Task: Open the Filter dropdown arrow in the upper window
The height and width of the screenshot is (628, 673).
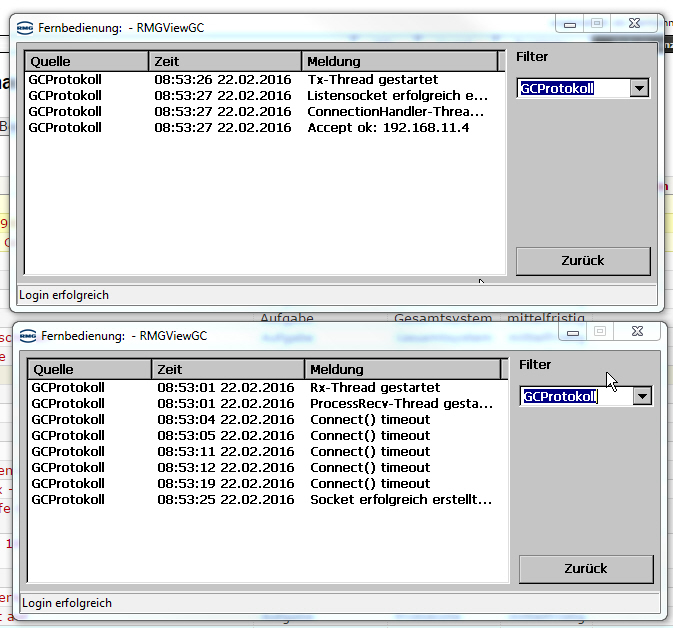Action: 640,88
